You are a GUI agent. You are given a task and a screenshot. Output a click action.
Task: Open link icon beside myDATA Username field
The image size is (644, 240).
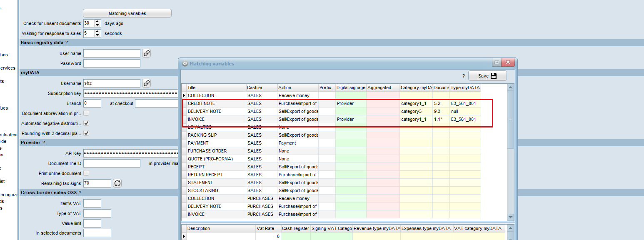[146, 83]
